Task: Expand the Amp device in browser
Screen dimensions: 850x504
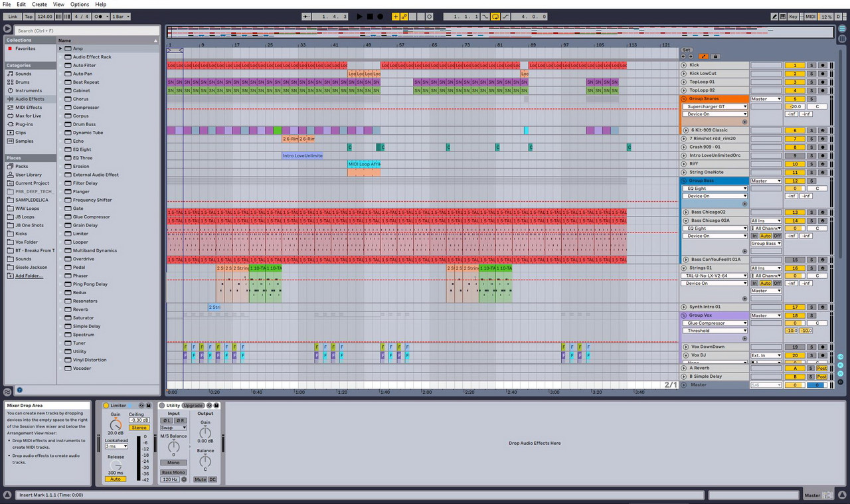Action: coord(60,48)
